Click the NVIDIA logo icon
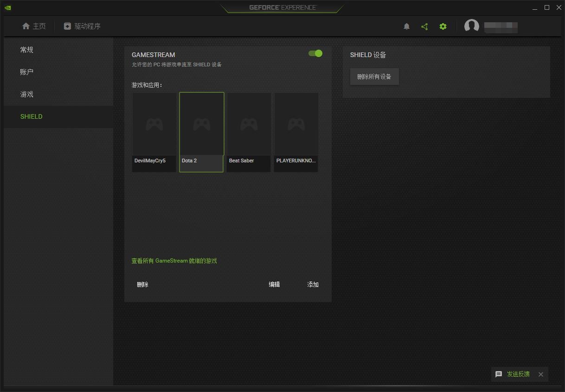565x392 pixels. [8, 7]
